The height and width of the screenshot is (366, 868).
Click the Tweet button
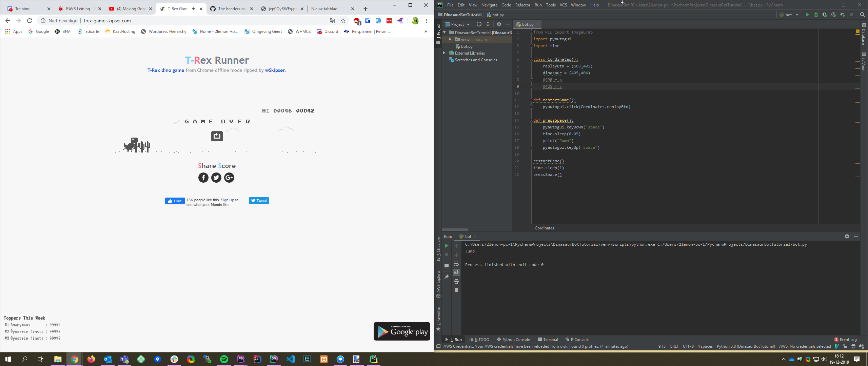[x=259, y=201]
